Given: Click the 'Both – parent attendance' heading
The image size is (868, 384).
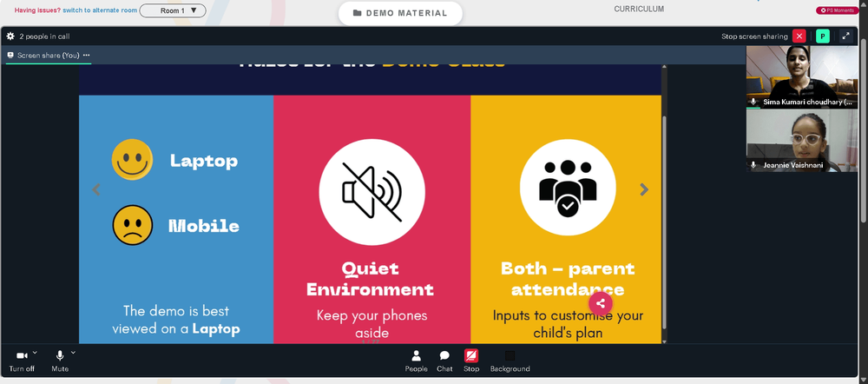Looking at the screenshot, I should [568, 279].
